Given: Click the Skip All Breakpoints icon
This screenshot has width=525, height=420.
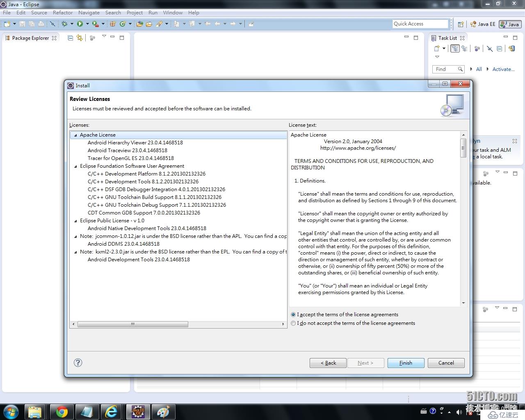Looking at the screenshot, I should pos(52,24).
